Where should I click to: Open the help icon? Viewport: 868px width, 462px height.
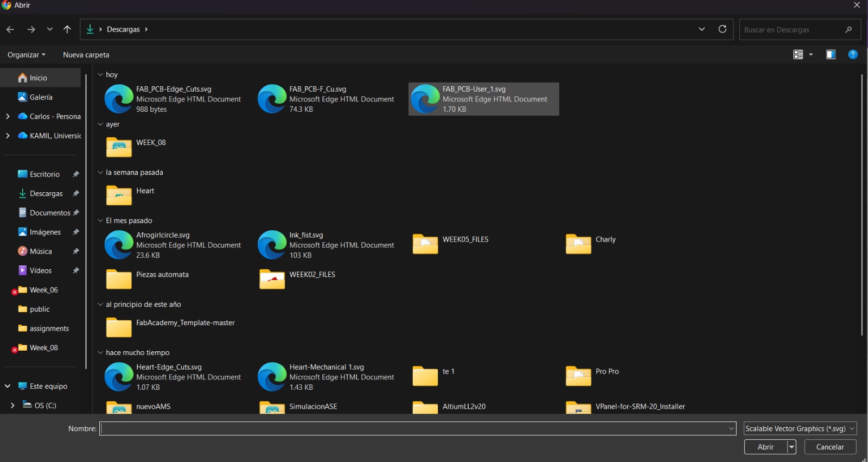coord(853,54)
